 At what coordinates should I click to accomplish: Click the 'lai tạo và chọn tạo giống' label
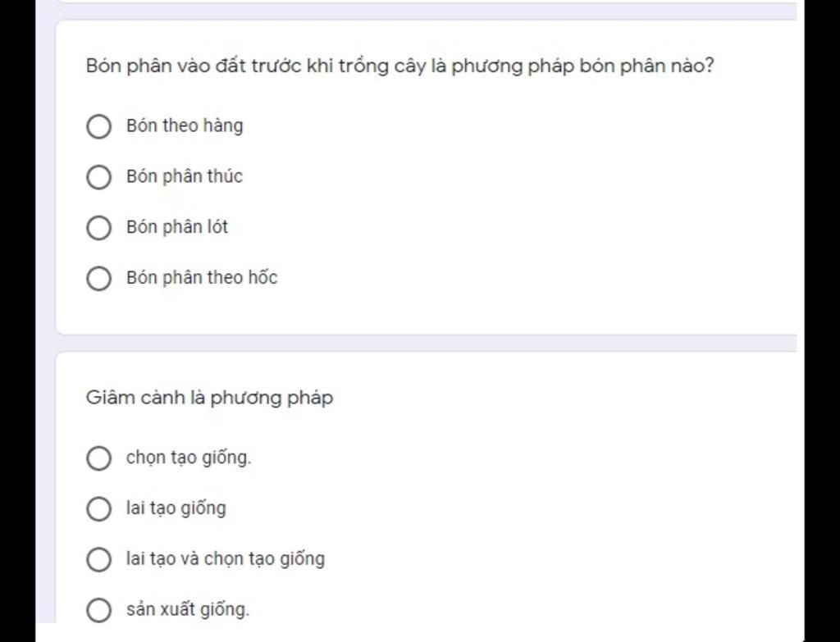tap(226, 559)
